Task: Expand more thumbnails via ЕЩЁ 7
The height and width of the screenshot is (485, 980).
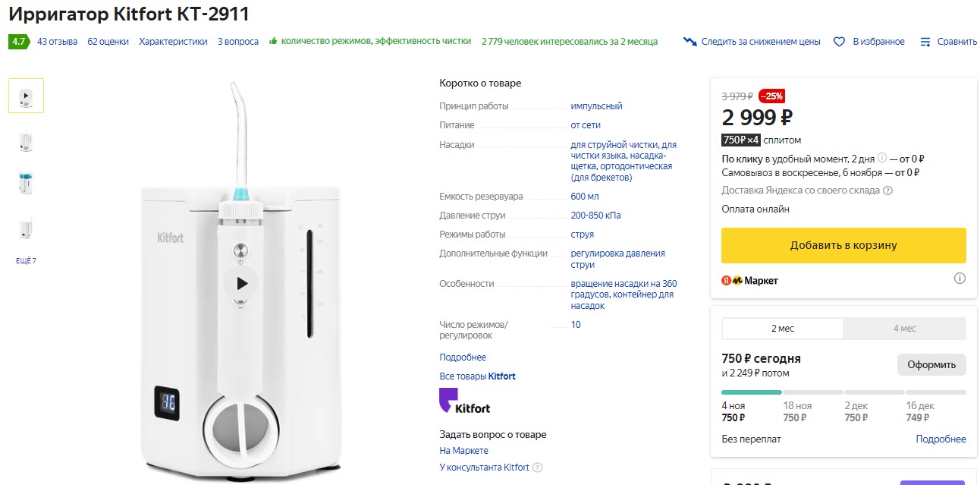Action: pos(26,261)
